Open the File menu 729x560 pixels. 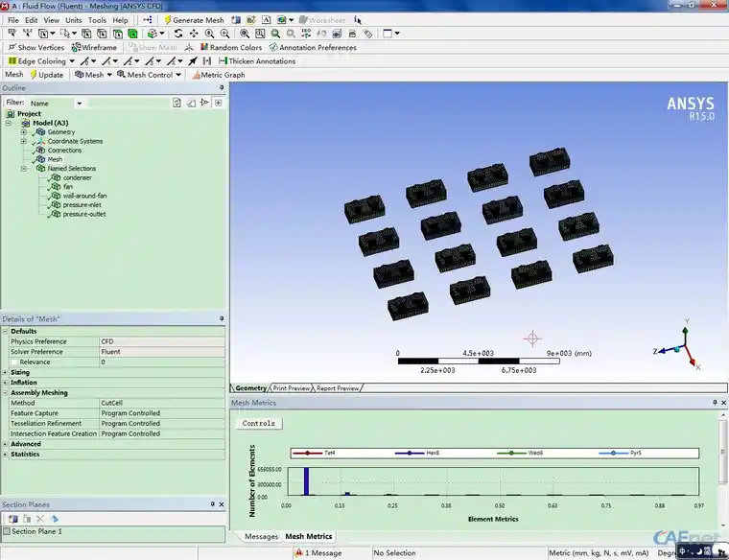click(x=13, y=20)
